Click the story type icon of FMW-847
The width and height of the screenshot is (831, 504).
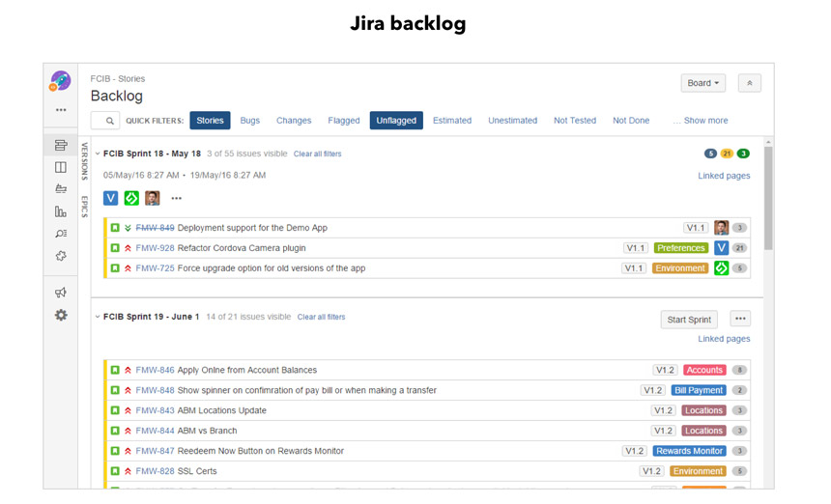pos(115,451)
